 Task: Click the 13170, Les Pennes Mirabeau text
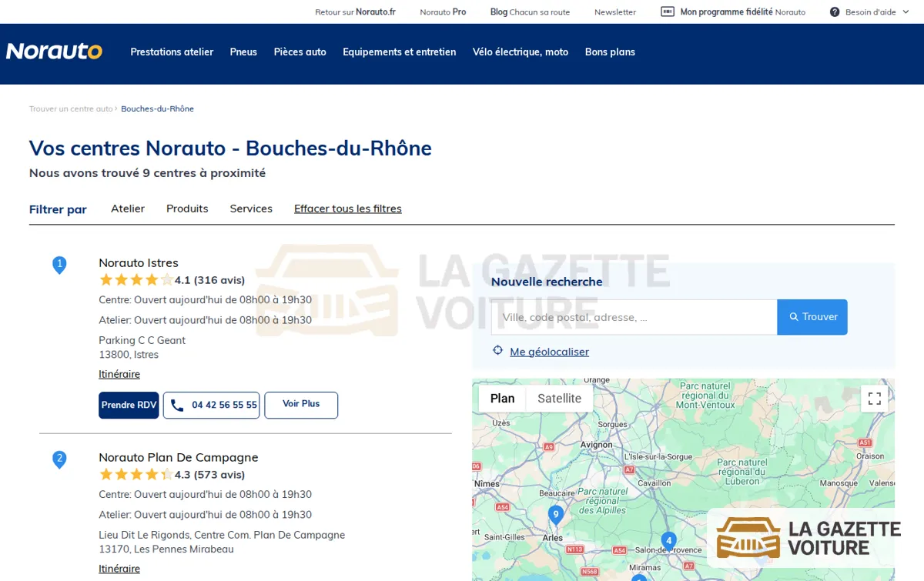coord(166,549)
